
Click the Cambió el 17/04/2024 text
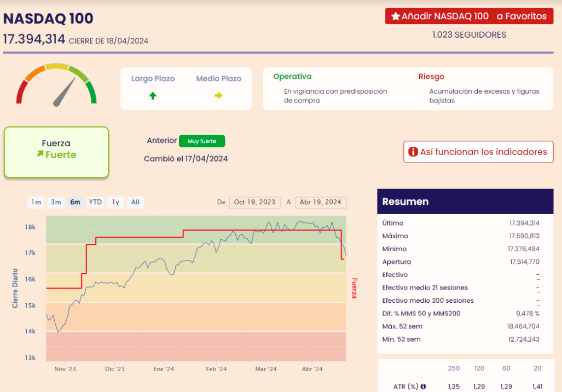(x=186, y=159)
